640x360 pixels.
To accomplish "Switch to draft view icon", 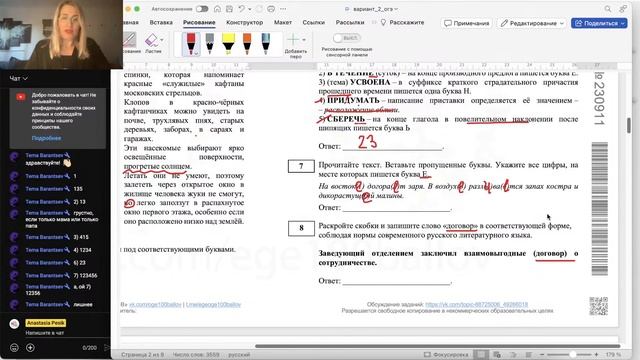I will (x=529, y=355).
